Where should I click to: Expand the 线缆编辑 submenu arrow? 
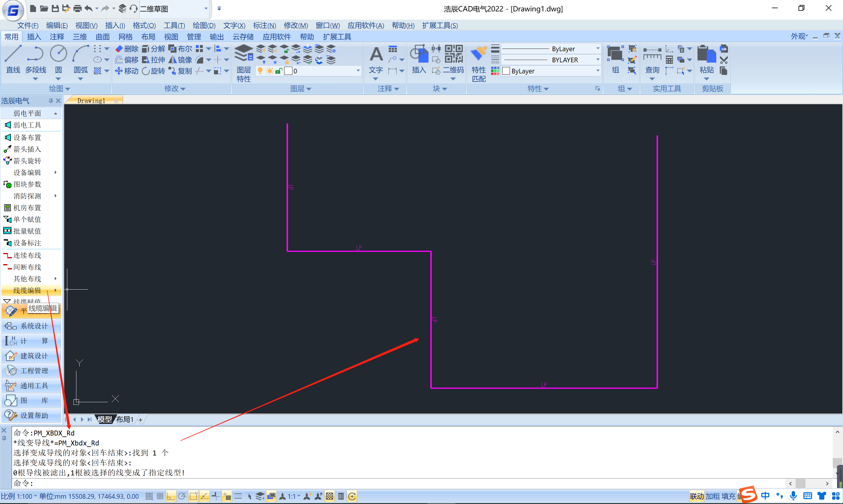point(55,290)
